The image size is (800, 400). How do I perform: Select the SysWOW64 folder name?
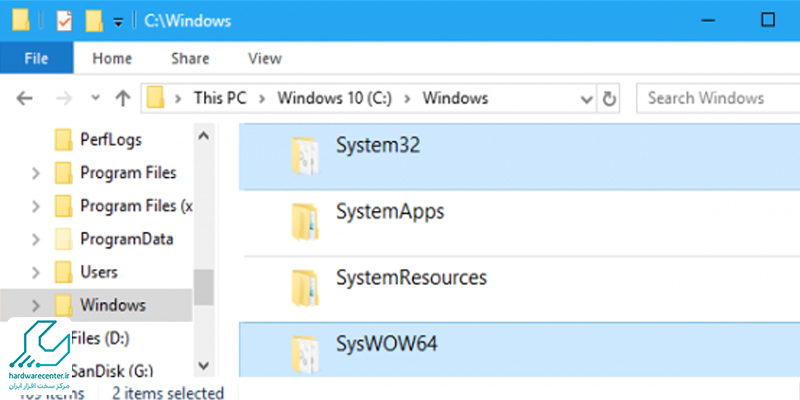[386, 343]
